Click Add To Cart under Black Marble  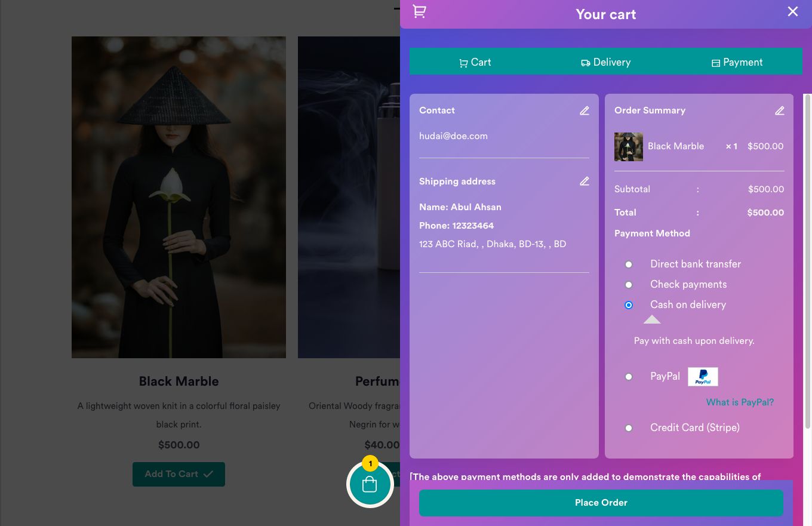(x=179, y=474)
